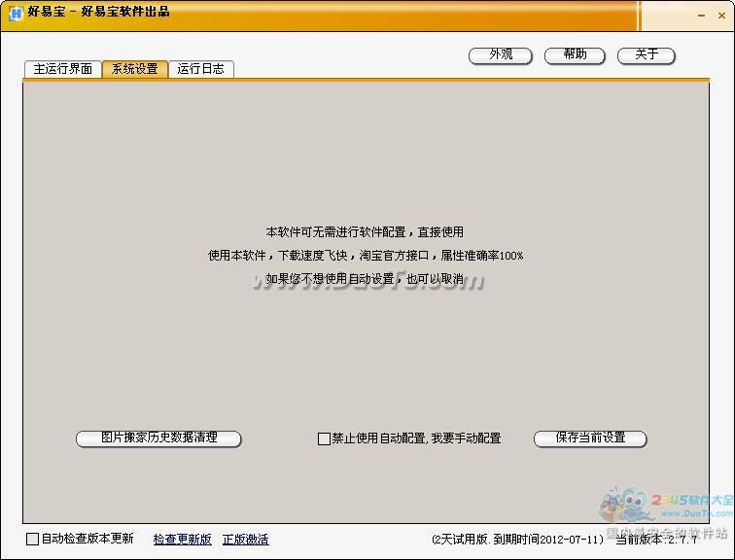Image resolution: width=735 pixels, height=560 pixels.
Task: Close the 好易宝 window
Action: (x=721, y=16)
